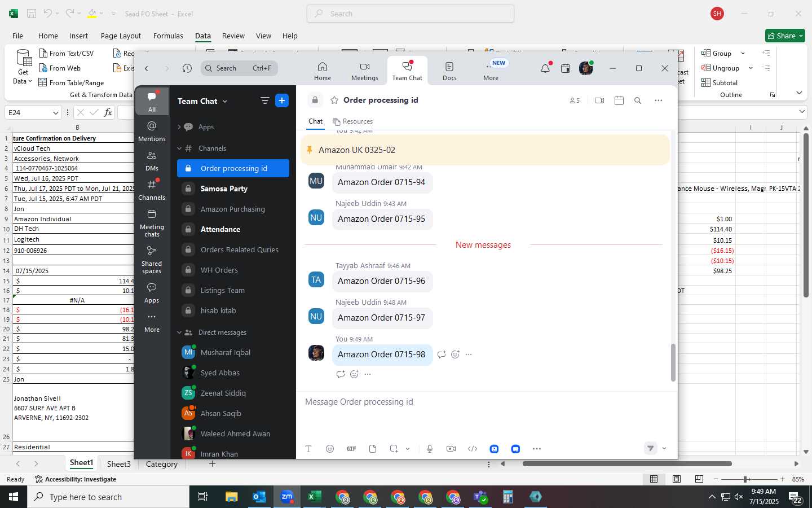This screenshot has width=812, height=508.
Task: Open the Amazon Purchasing channel
Action: [233, 209]
